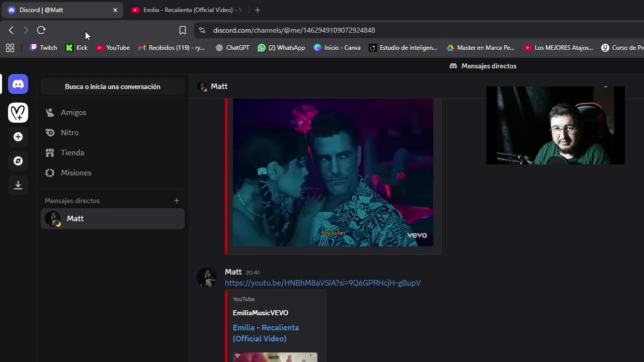This screenshot has width=644, height=362.
Task: Click the YouTube provider label in embed
Action: tap(244, 299)
